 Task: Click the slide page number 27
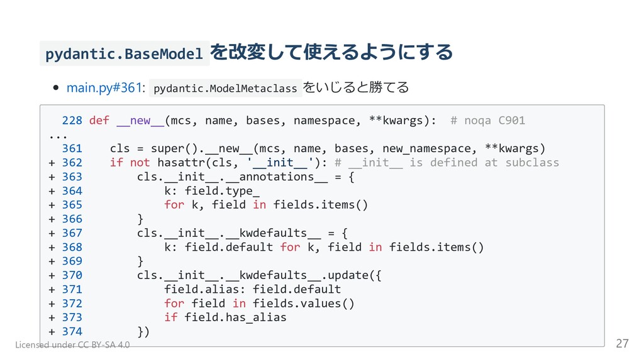pos(622,343)
